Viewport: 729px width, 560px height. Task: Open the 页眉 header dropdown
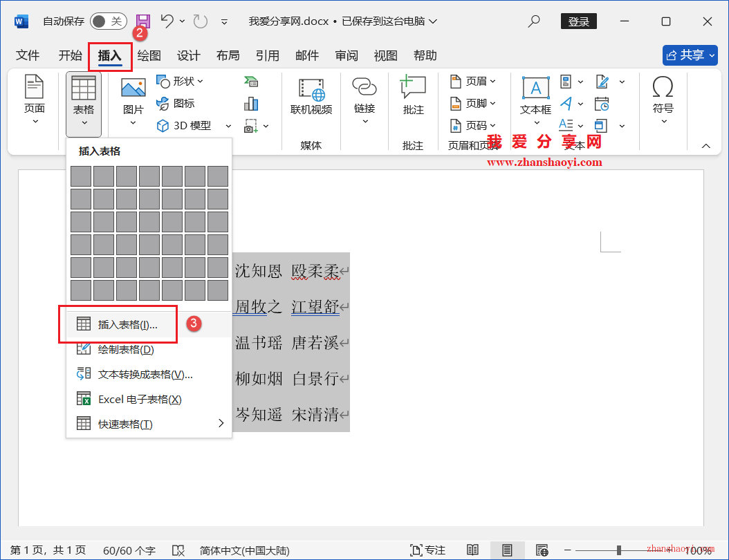[473, 82]
